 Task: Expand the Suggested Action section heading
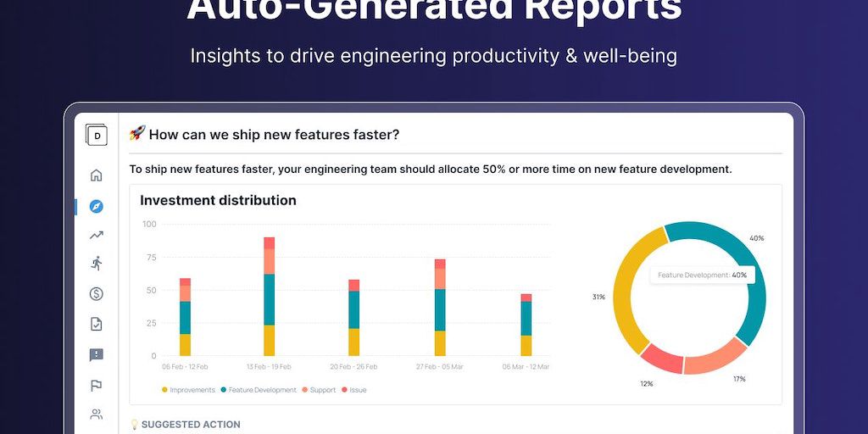point(190,425)
